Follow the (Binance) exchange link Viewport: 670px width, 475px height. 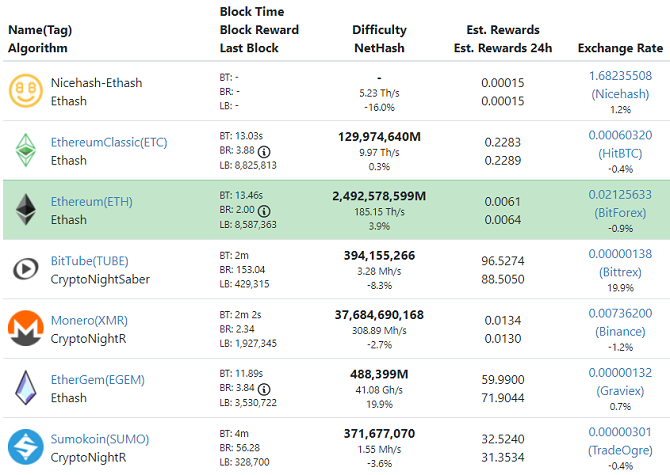pyautogui.click(x=620, y=331)
